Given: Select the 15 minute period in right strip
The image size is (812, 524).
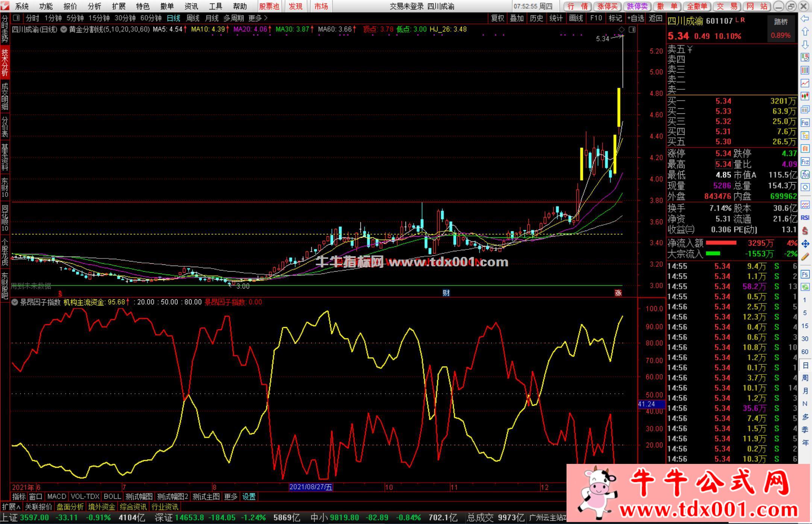Looking at the screenshot, I should pyautogui.click(x=805, y=326).
